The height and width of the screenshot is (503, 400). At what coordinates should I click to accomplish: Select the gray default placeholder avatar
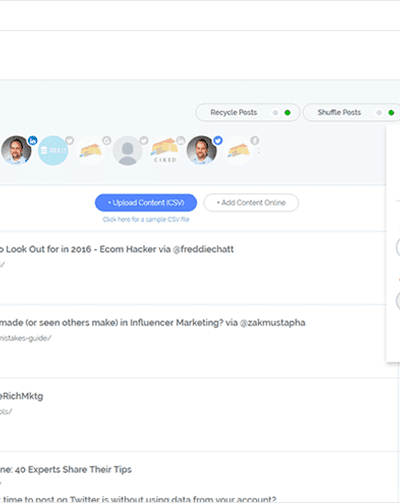point(127,150)
